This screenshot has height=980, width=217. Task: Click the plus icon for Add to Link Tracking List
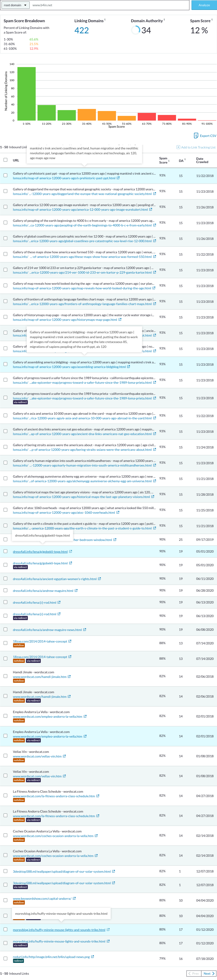[x=178, y=147]
